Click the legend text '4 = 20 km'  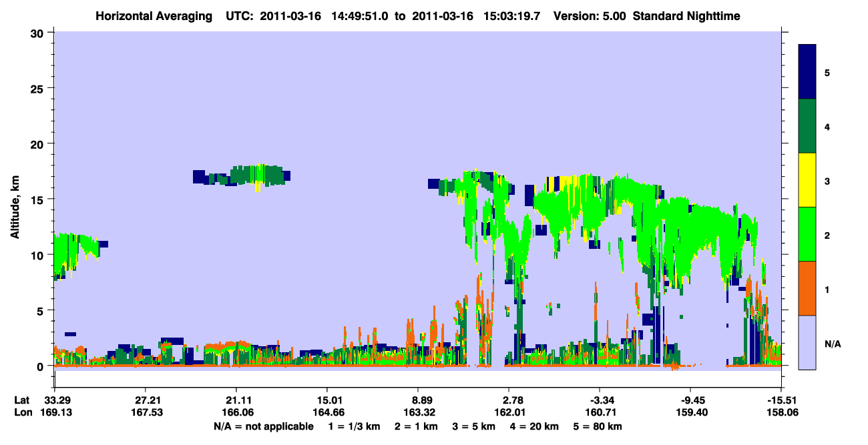535,426
